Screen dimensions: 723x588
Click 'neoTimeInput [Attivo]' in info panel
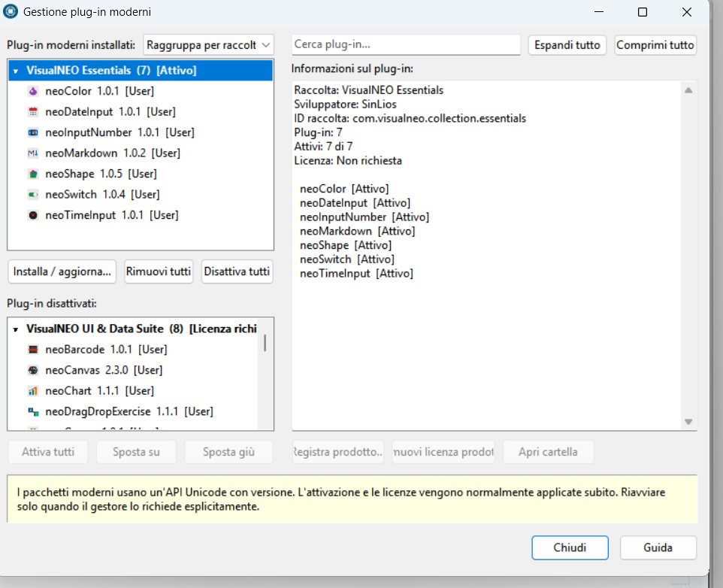(x=356, y=274)
